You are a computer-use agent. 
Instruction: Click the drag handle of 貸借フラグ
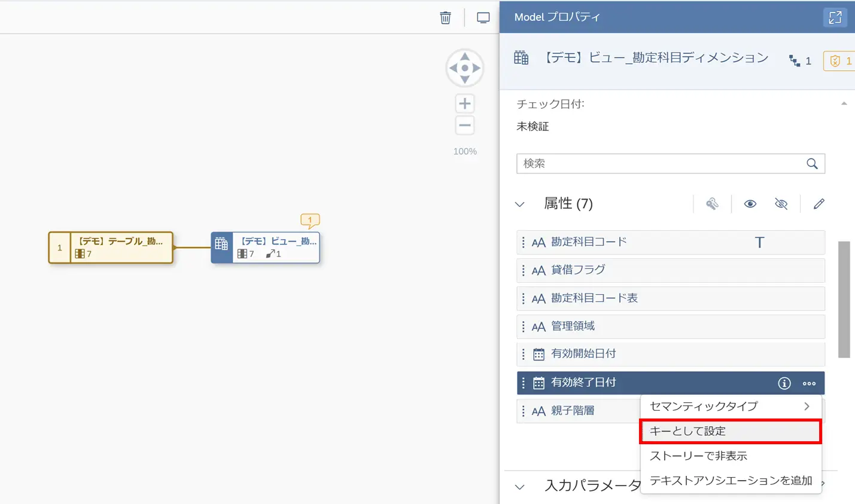524,270
